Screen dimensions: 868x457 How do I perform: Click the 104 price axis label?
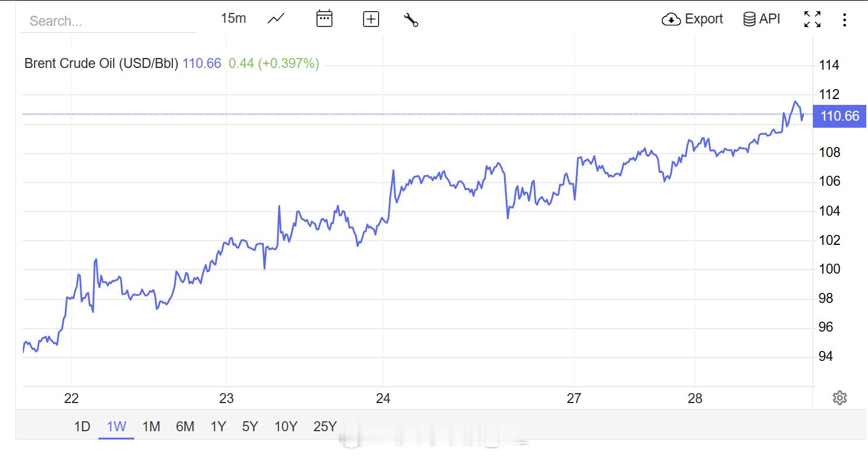pos(829,211)
